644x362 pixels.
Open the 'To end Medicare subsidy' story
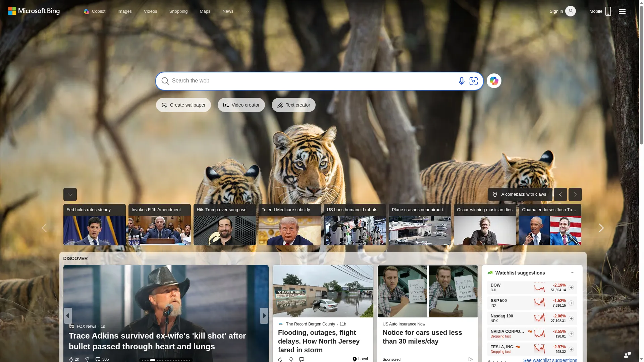click(x=290, y=225)
